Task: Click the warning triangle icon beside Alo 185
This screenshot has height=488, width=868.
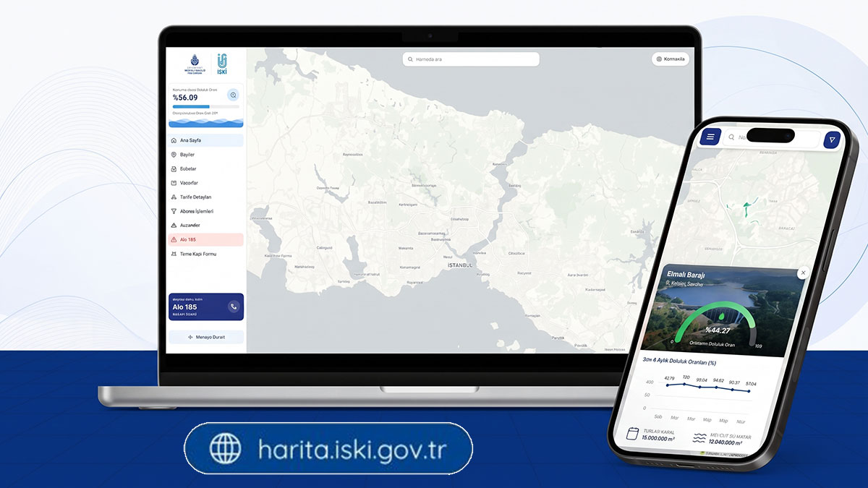Action: click(x=174, y=239)
